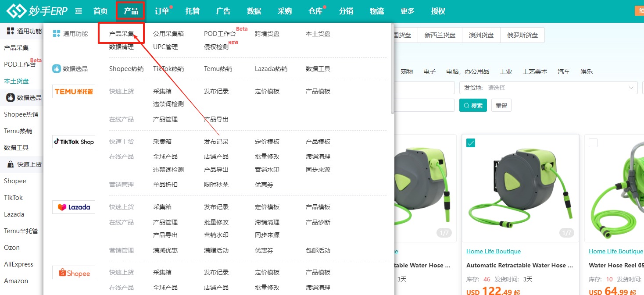This screenshot has width=644, height=295.
Task: Click the Shopee logo in dropdown
Action: pos(74,273)
